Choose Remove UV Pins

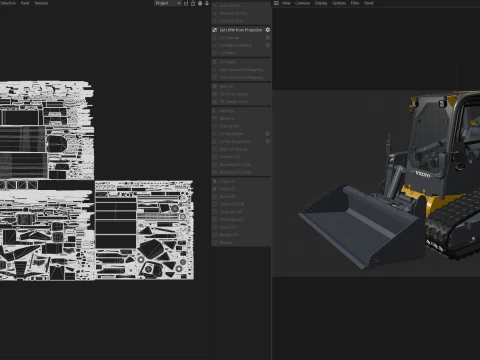coord(241,13)
